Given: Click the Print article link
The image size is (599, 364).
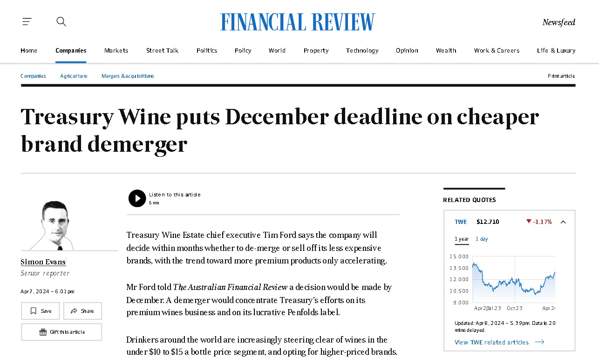Looking at the screenshot, I should (561, 76).
